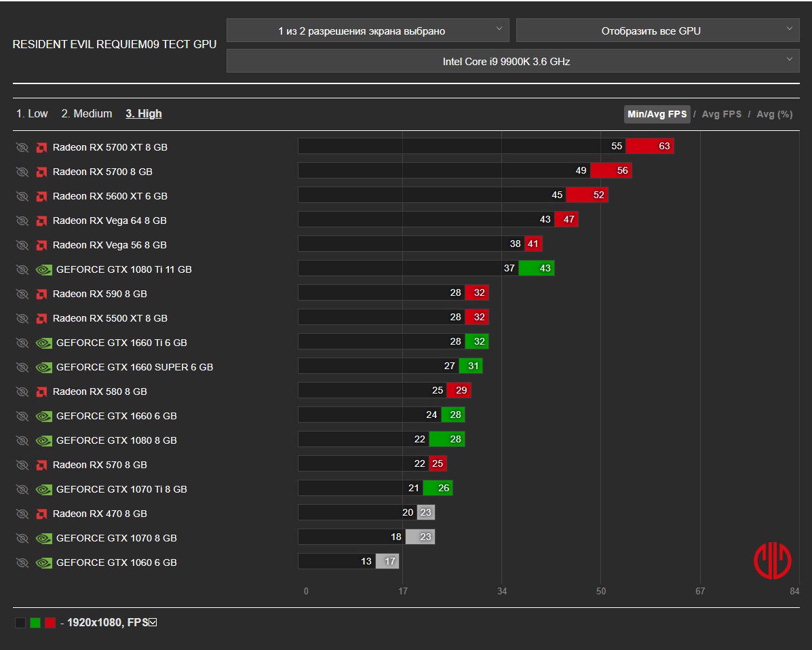Toggle eye icon for Radeon RX Vega 64
Viewport: 812px width, 650px height.
22,221
